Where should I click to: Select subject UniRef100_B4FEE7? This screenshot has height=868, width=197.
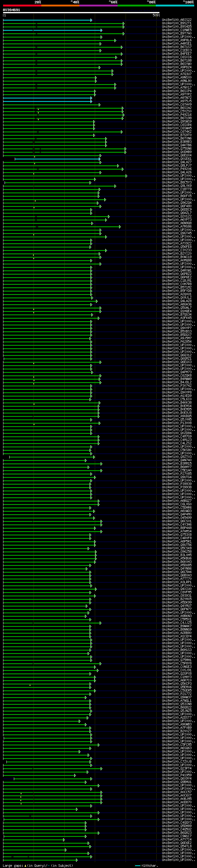pos(177,54)
